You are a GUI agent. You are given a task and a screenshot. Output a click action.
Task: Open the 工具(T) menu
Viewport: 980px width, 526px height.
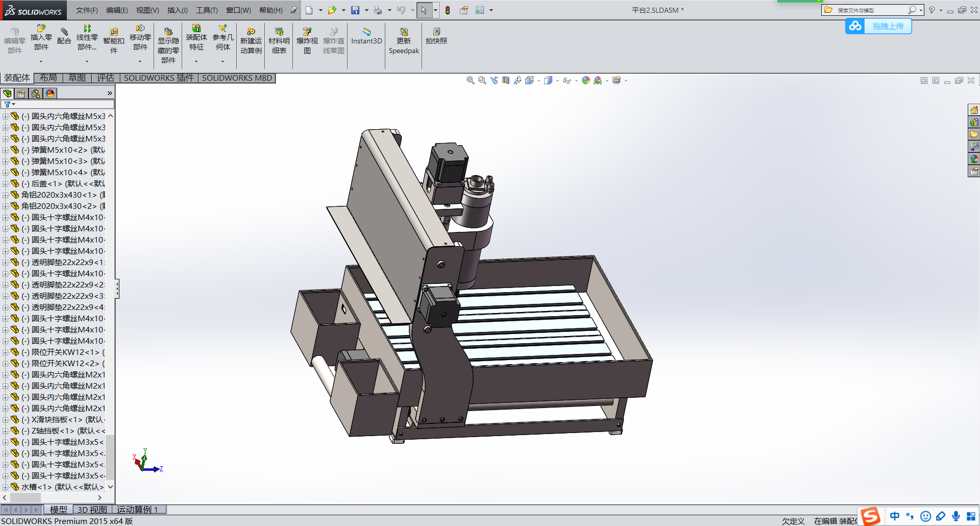click(x=206, y=10)
